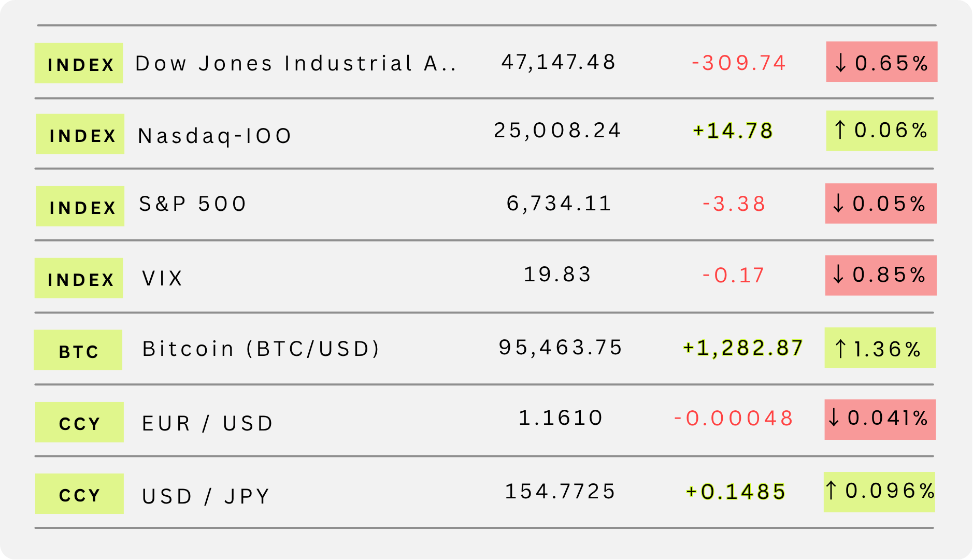This screenshot has height=560, width=973.
Task: Click the Nasdaq-100 INDEX badge
Action: point(80,134)
